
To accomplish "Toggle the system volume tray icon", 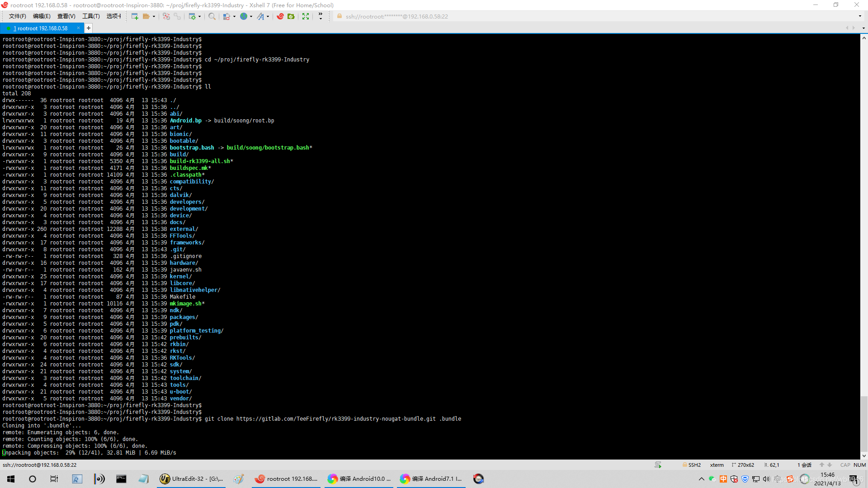I will click(766, 479).
